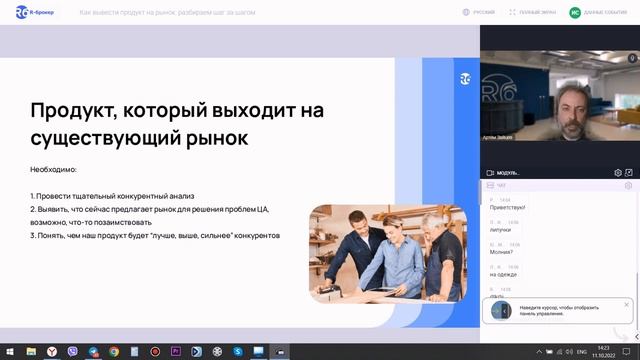Click the battery tray icon

(x=549, y=352)
